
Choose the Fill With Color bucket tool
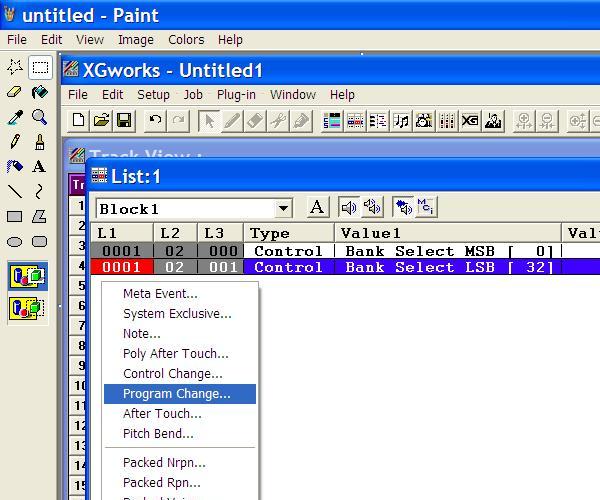click(x=40, y=92)
